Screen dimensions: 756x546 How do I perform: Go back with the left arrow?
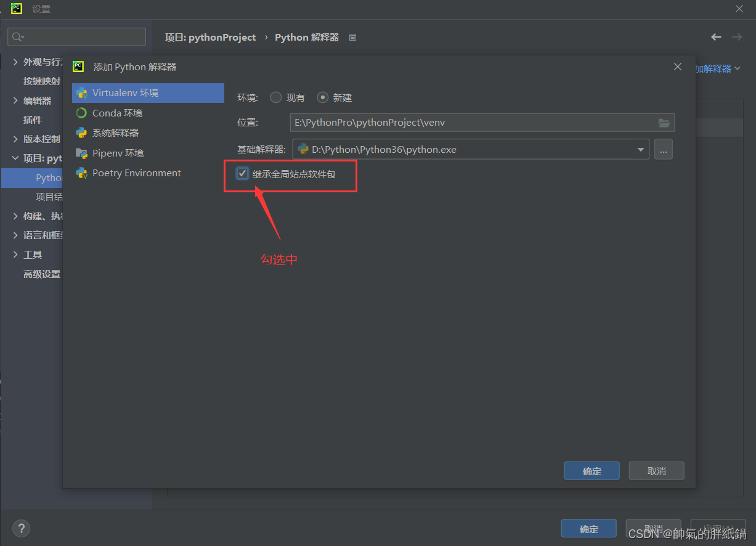pos(716,37)
